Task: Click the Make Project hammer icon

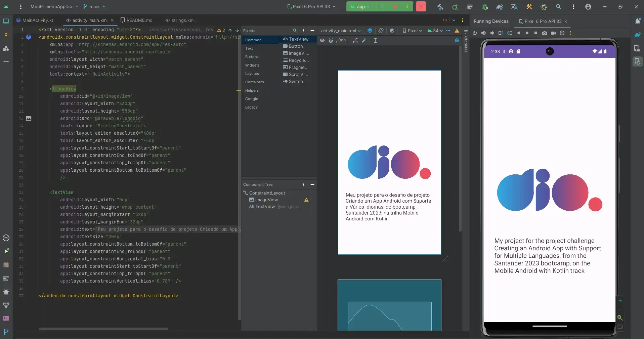Action: point(440,7)
